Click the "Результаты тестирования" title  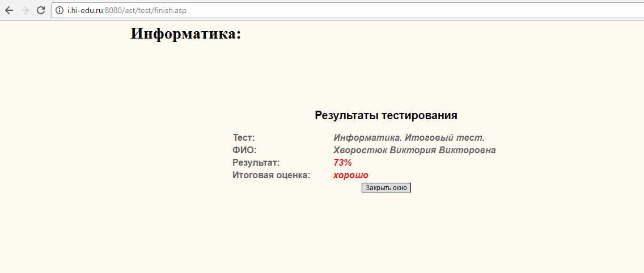coord(385,116)
